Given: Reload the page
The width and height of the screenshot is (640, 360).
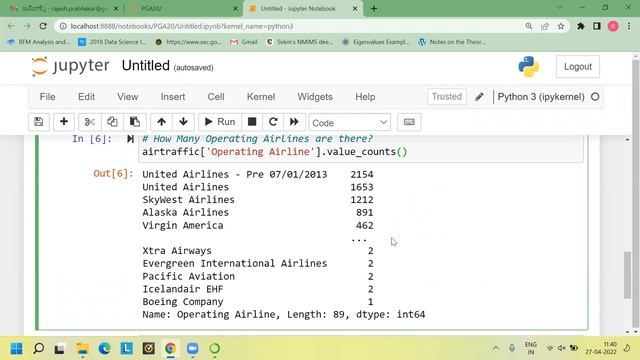Looking at the screenshot, I should coord(43,26).
